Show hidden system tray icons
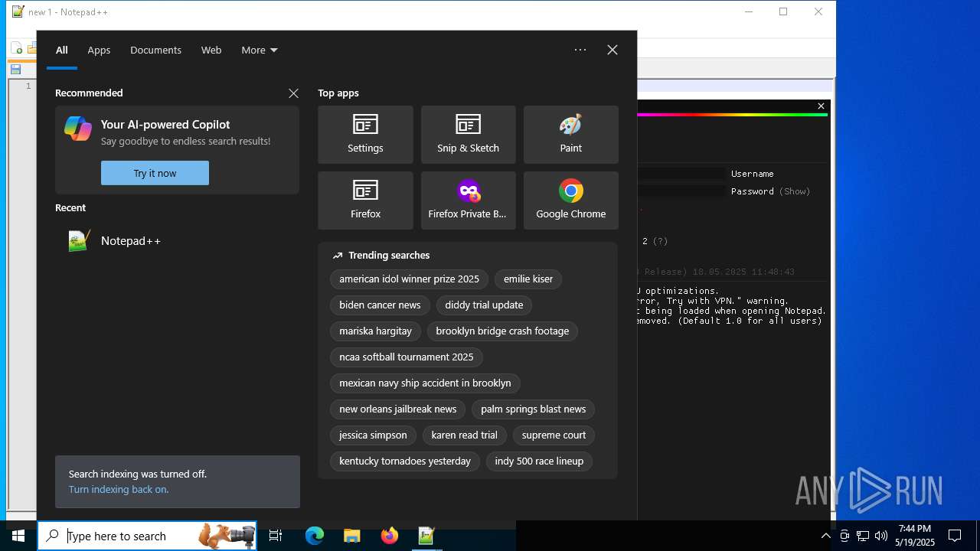The image size is (980, 551). 825,536
